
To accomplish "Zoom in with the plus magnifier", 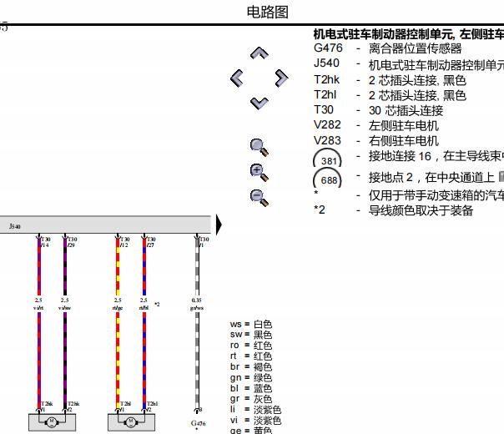I will coord(259,173).
